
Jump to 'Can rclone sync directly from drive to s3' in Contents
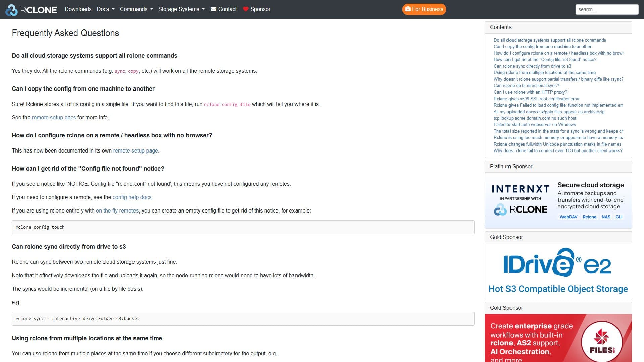(532, 66)
